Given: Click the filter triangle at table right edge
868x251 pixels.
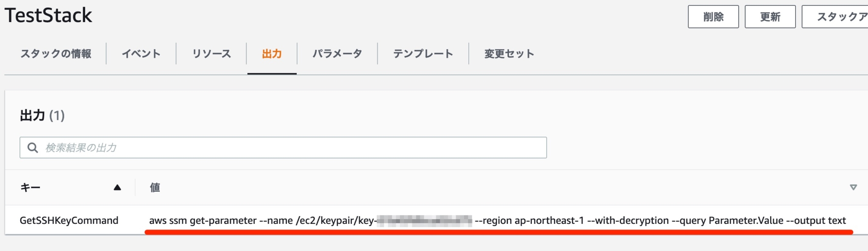Looking at the screenshot, I should tap(854, 187).
